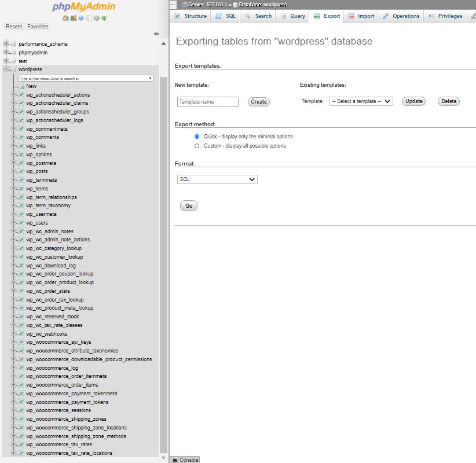The image size is (476, 463).
Task: Click the link with main panel icon
Action: coord(156,34)
